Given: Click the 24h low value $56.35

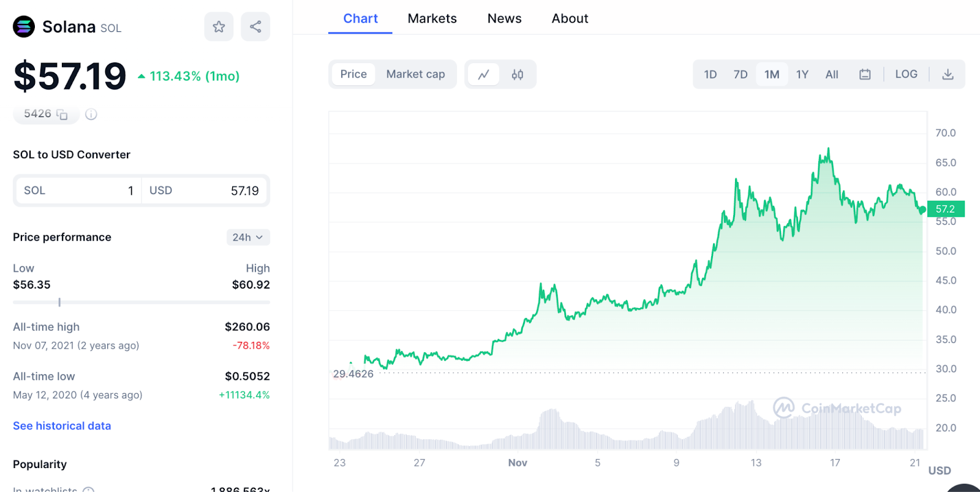Looking at the screenshot, I should pyautogui.click(x=32, y=284).
